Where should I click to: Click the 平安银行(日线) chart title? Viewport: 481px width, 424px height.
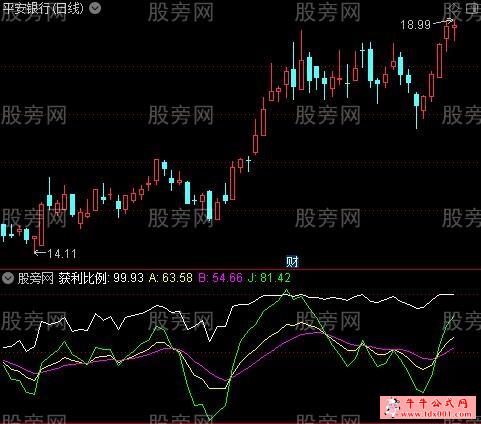[x=43, y=9]
